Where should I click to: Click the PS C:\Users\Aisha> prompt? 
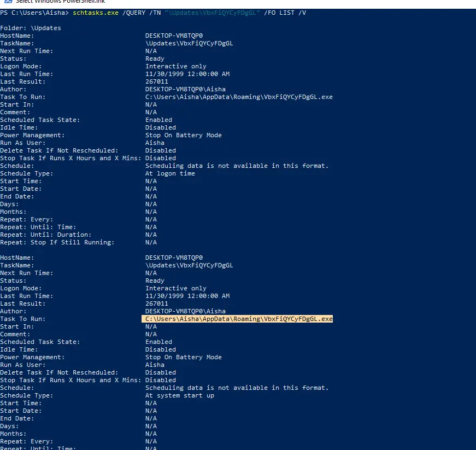coord(34,12)
